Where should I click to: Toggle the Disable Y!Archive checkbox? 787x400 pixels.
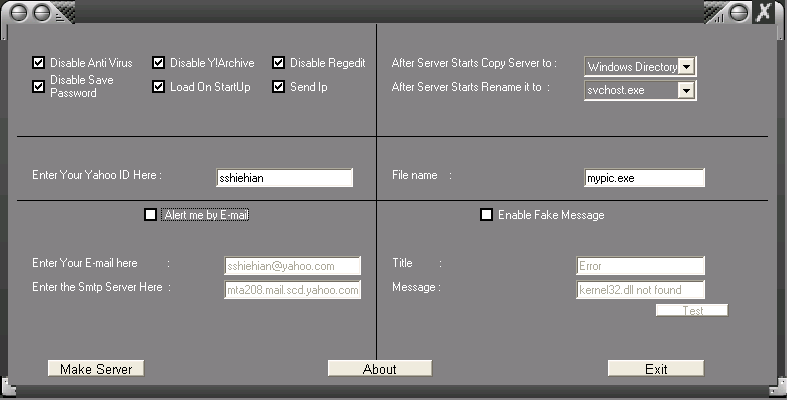point(159,63)
